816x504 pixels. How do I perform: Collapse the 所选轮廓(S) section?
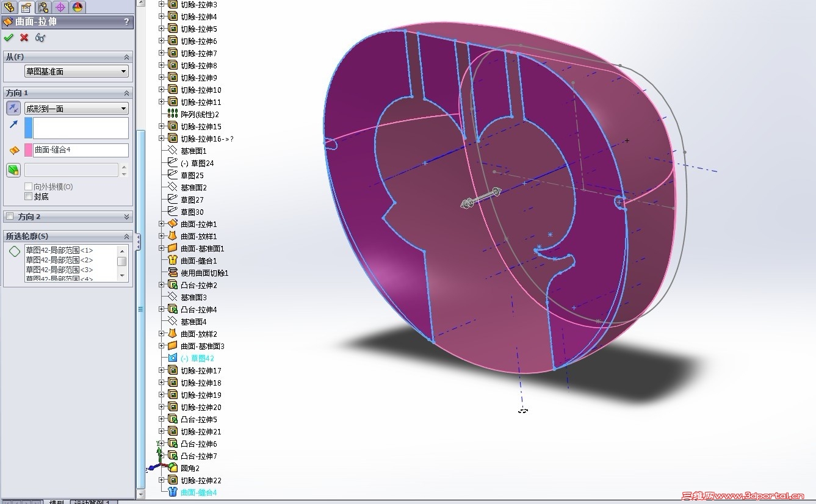coord(127,236)
